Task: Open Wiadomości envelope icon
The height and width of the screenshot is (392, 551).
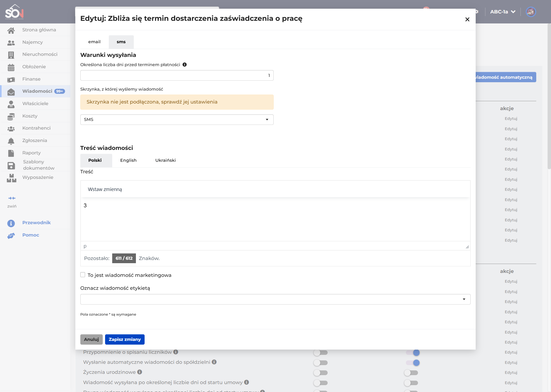Action: (11, 92)
